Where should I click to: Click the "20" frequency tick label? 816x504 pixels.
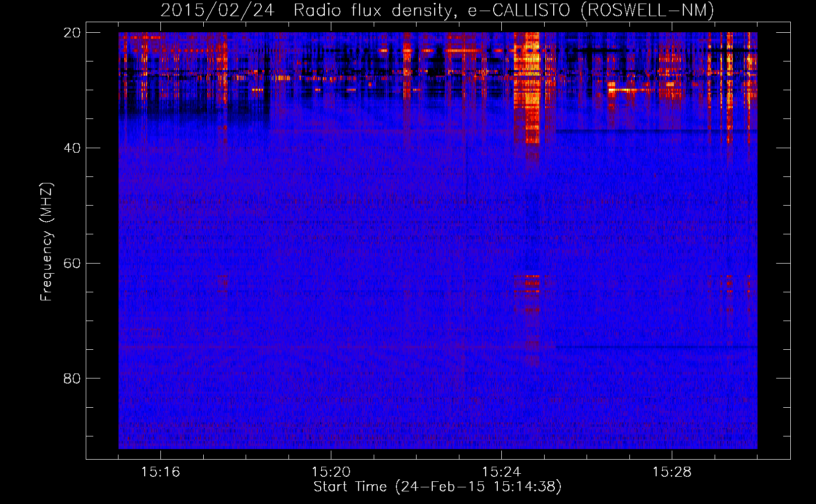[72, 33]
